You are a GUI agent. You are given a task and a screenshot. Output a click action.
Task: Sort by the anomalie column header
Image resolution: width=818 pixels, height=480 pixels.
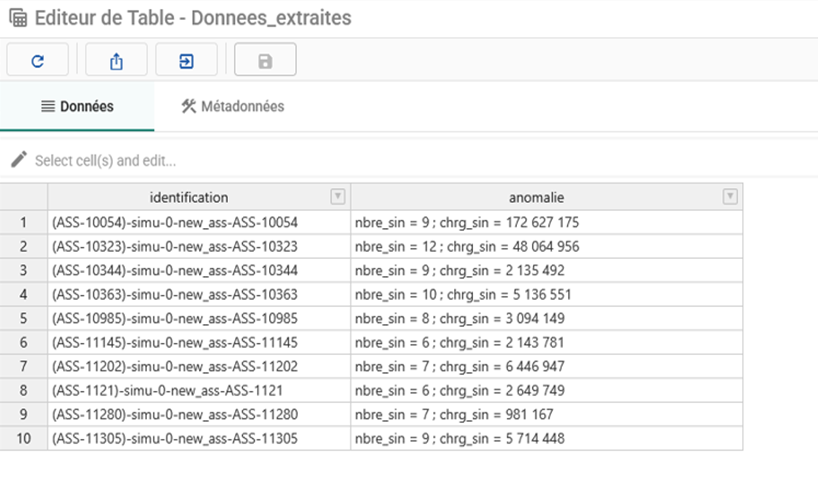coord(537,197)
